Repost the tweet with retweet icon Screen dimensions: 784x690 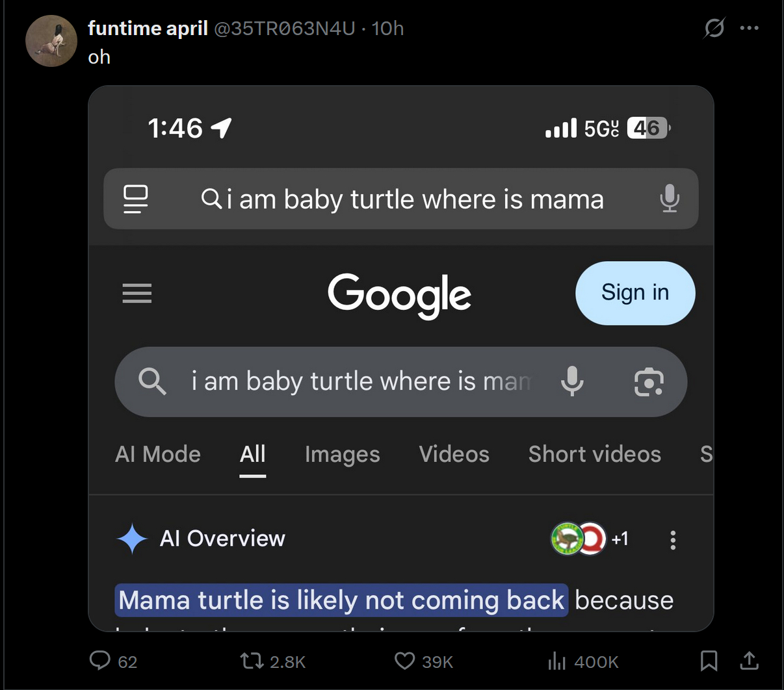(x=252, y=661)
